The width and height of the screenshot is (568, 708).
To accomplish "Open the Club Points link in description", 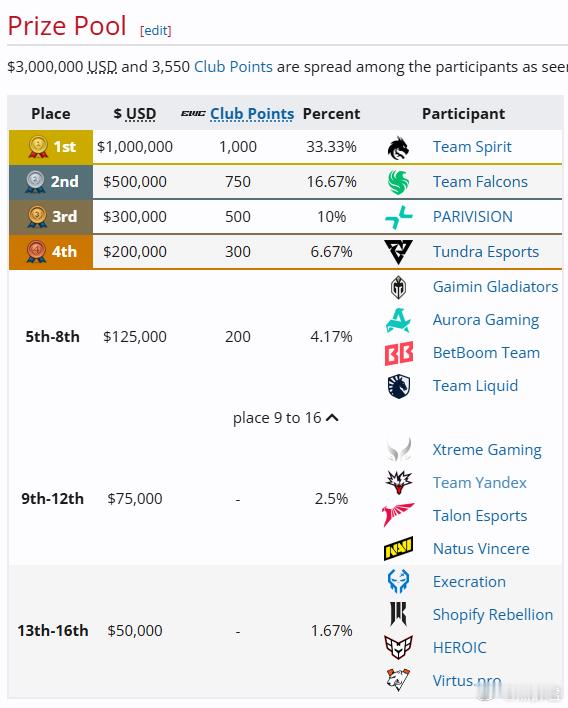I will 233,67.
